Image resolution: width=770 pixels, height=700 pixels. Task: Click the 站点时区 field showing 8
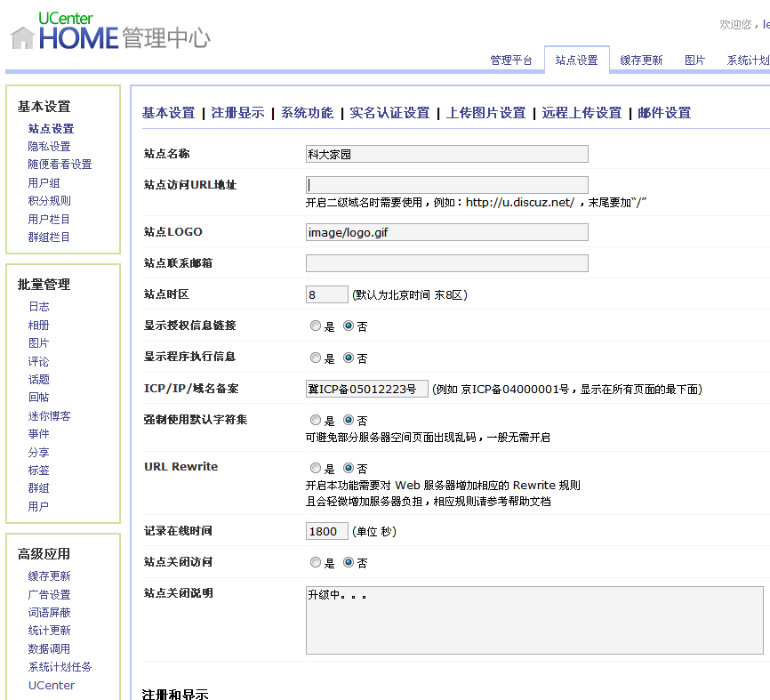326,294
